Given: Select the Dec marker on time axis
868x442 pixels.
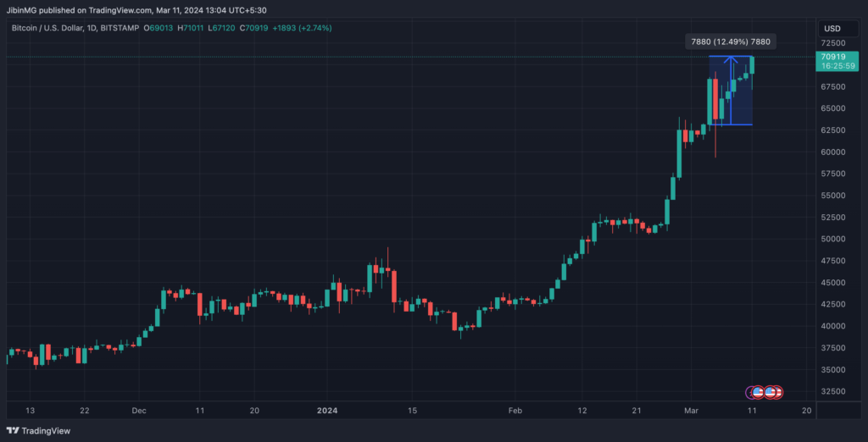Looking at the screenshot, I should 140,411.
